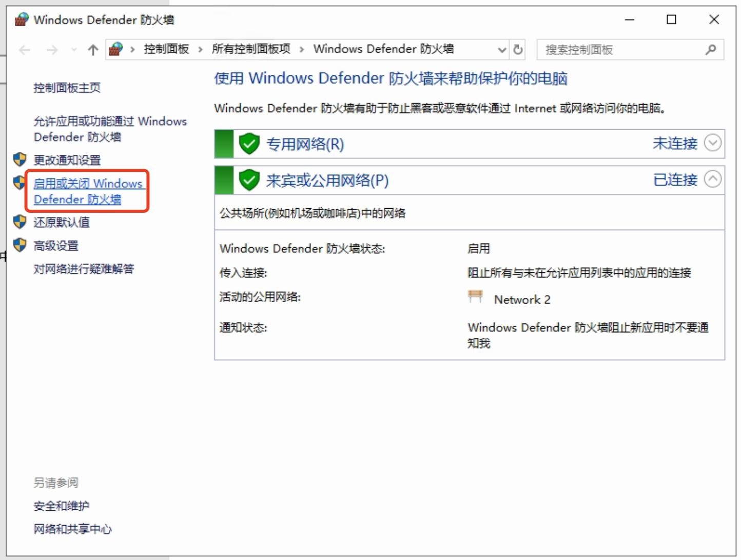Click the 启用 status value
741x560 pixels.
click(x=478, y=249)
